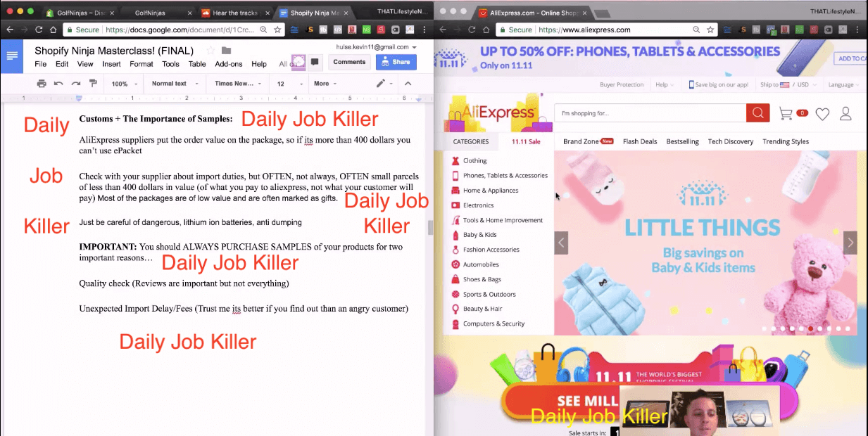This screenshot has width=868, height=436.
Task: Open the Buyer Protection link
Action: click(622, 85)
